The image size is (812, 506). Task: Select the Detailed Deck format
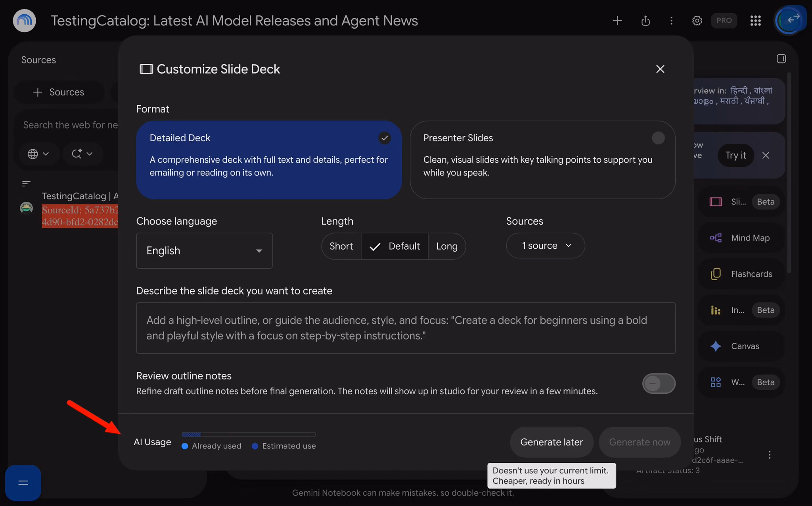click(x=269, y=160)
